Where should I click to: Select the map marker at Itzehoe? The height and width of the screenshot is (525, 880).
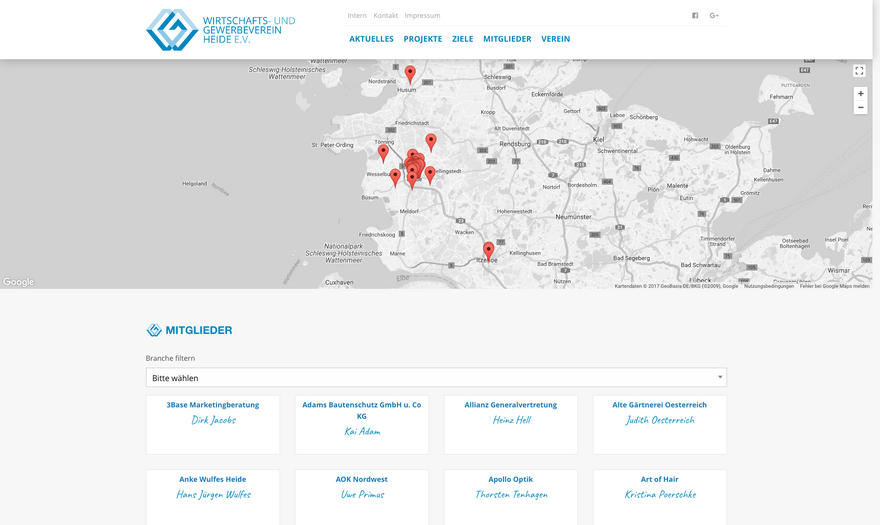click(x=488, y=249)
